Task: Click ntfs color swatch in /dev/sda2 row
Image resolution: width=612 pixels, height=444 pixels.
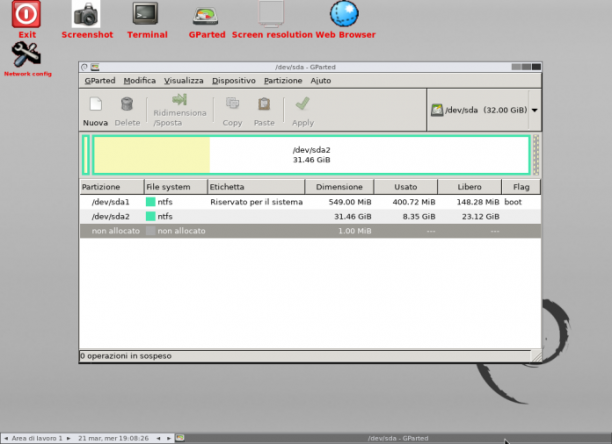Action: [x=150, y=217]
